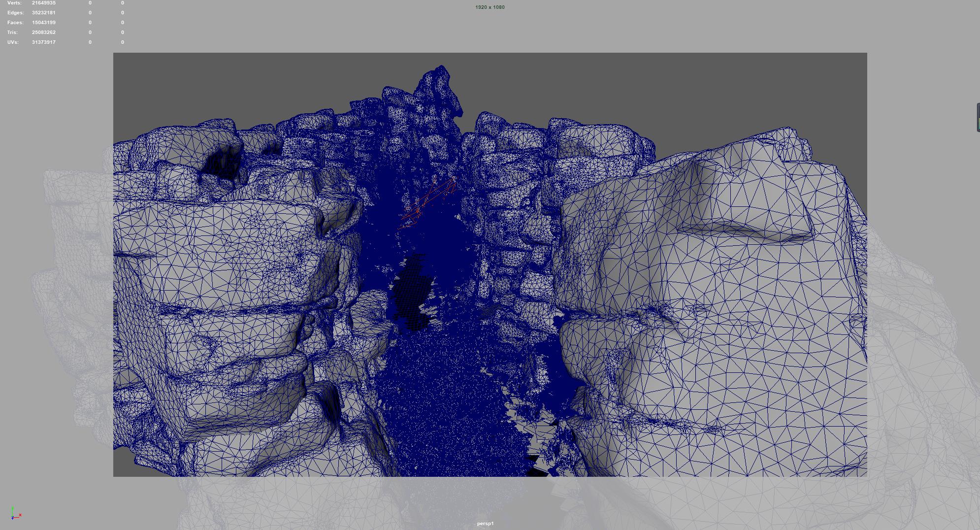Click the Faces label in the HUD
Screen dimensions: 980x530
(x=15, y=23)
